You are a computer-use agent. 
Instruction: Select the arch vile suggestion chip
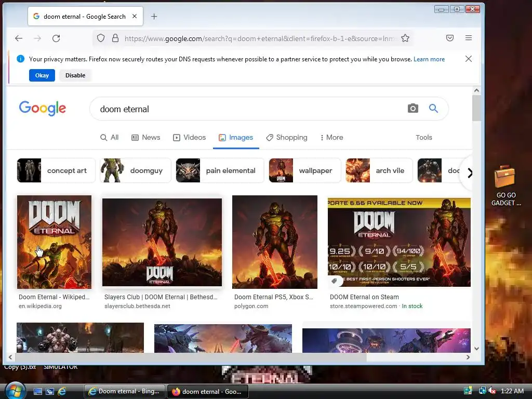379,170
